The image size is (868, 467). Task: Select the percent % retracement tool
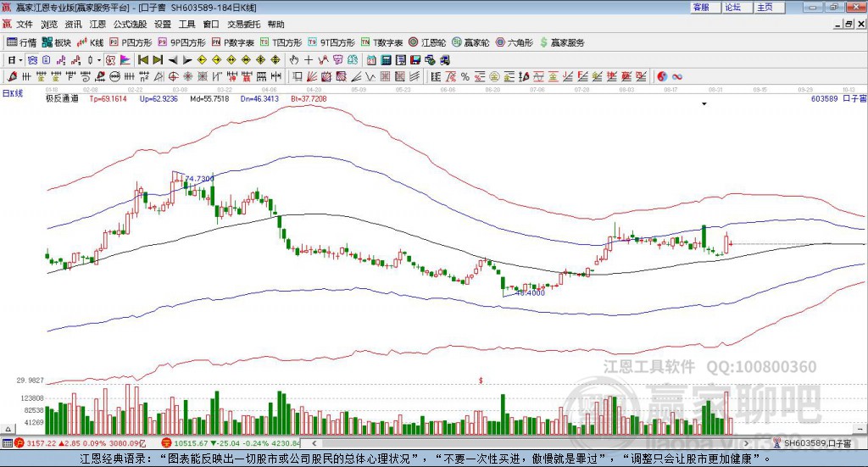(465, 76)
